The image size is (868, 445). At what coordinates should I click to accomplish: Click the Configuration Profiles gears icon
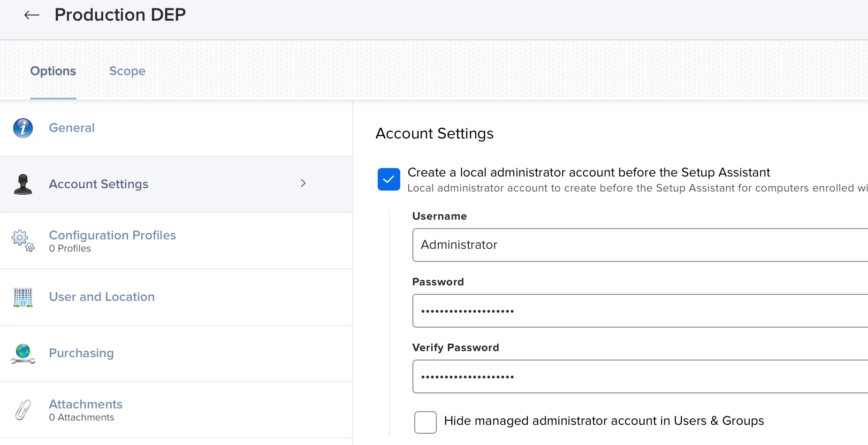click(23, 240)
